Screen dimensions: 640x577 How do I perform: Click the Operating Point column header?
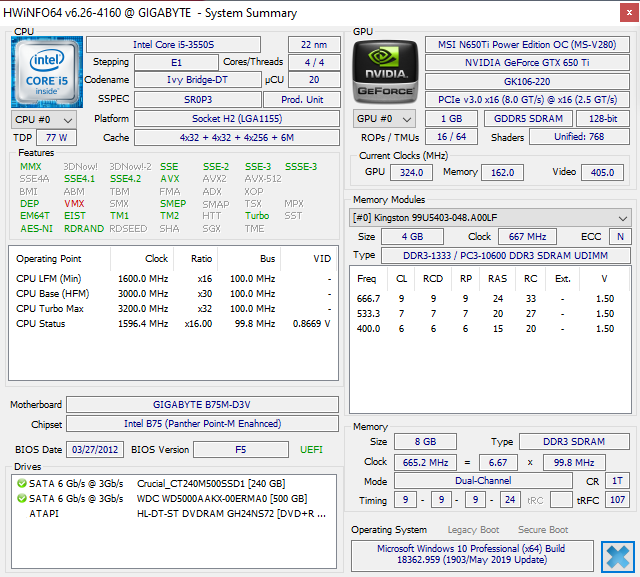[x=60, y=259]
